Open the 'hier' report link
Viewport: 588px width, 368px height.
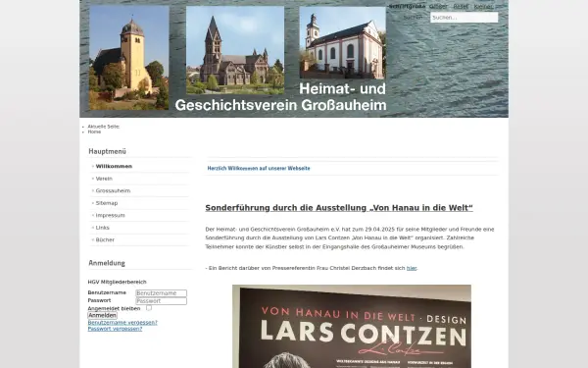tap(412, 268)
